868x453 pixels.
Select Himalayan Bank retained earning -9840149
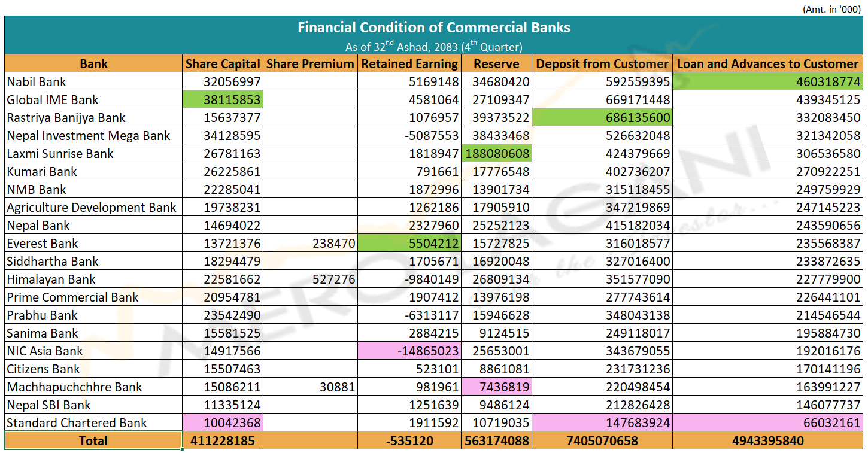[409, 279]
